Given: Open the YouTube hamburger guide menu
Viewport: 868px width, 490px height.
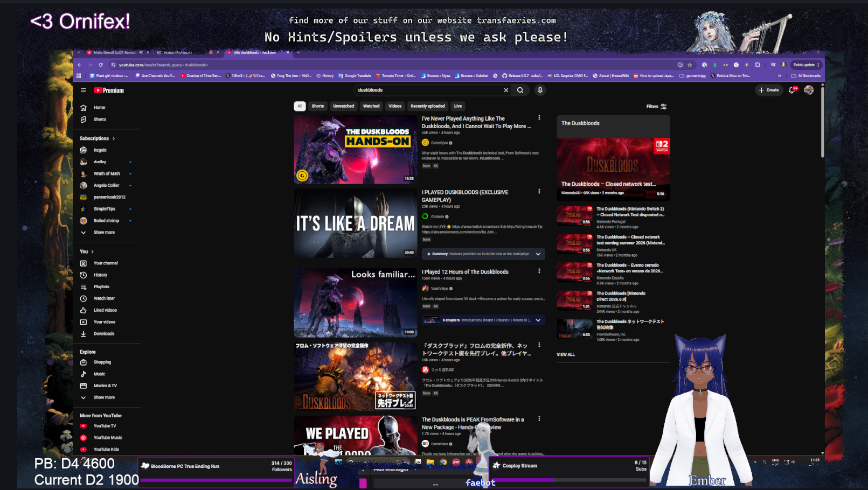Looking at the screenshot, I should [84, 90].
